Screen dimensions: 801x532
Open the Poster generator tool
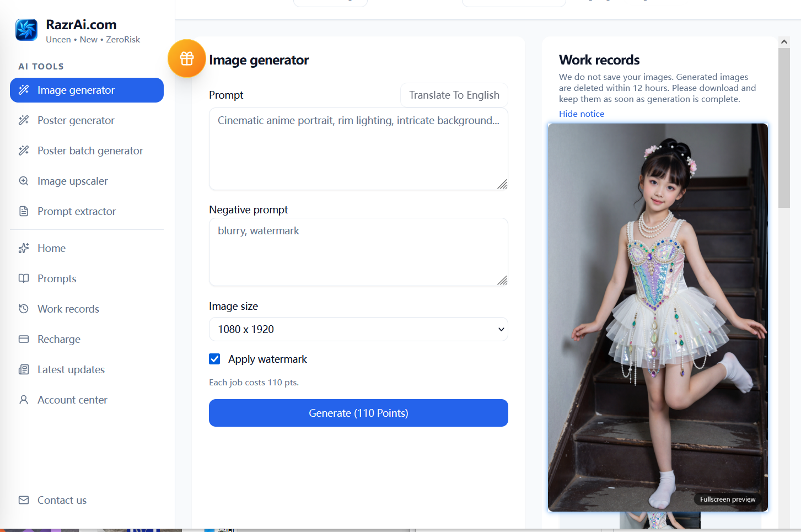click(x=76, y=120)
